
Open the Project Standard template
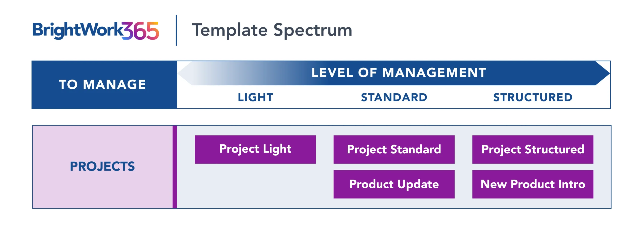(x=394, y=149)
